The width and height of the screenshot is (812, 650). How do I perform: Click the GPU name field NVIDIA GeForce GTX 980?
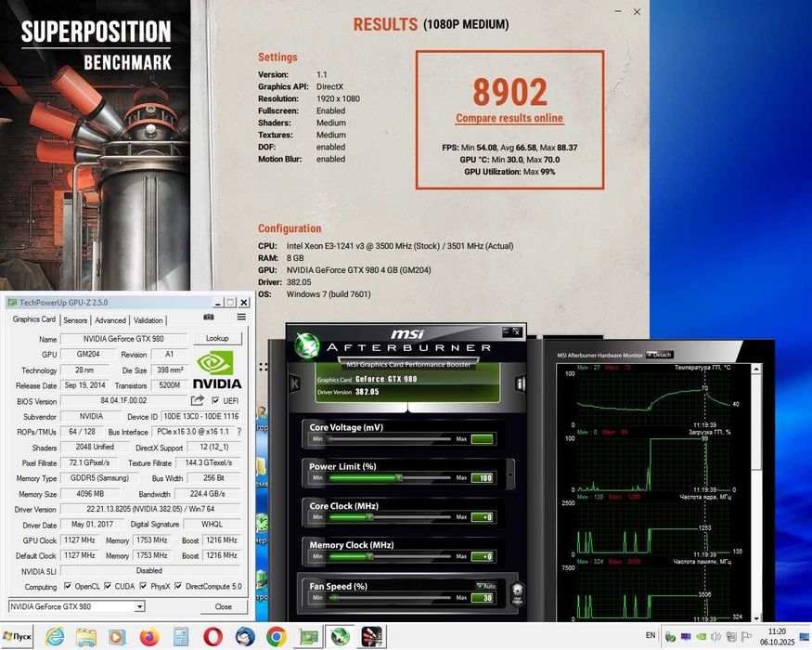(x=123, y=339)
